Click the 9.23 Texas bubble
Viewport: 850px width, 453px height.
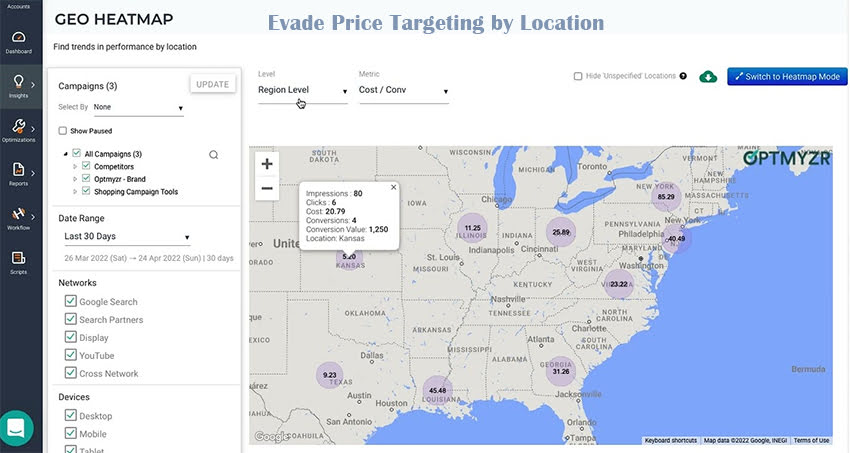[x=330, y=375]
